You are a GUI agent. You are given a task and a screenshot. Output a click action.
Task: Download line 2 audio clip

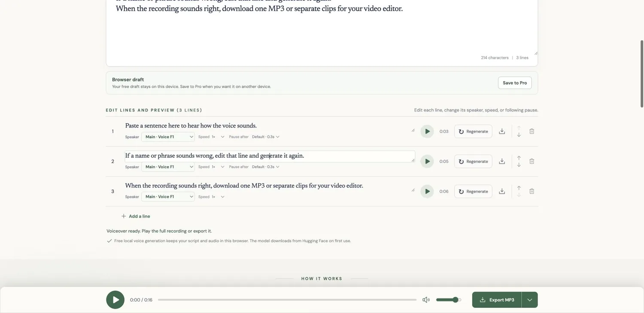pyautogui.click(x=502, y=161)
